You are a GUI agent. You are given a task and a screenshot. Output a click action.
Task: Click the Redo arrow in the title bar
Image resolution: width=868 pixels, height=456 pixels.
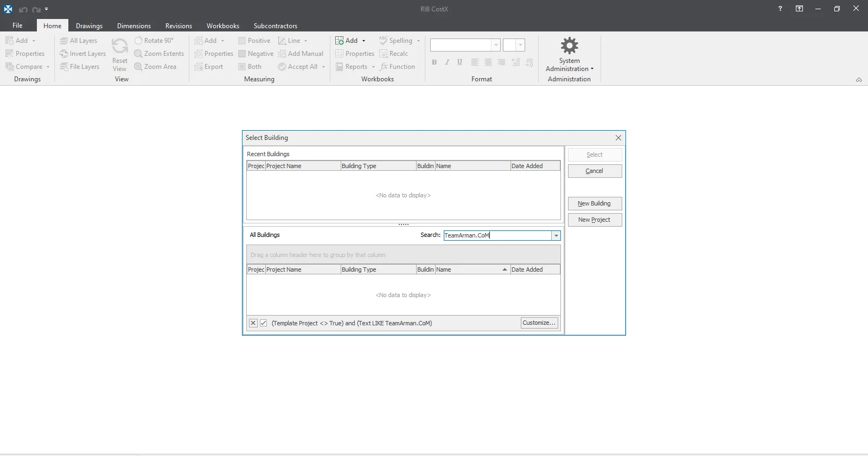coord(36,9)
